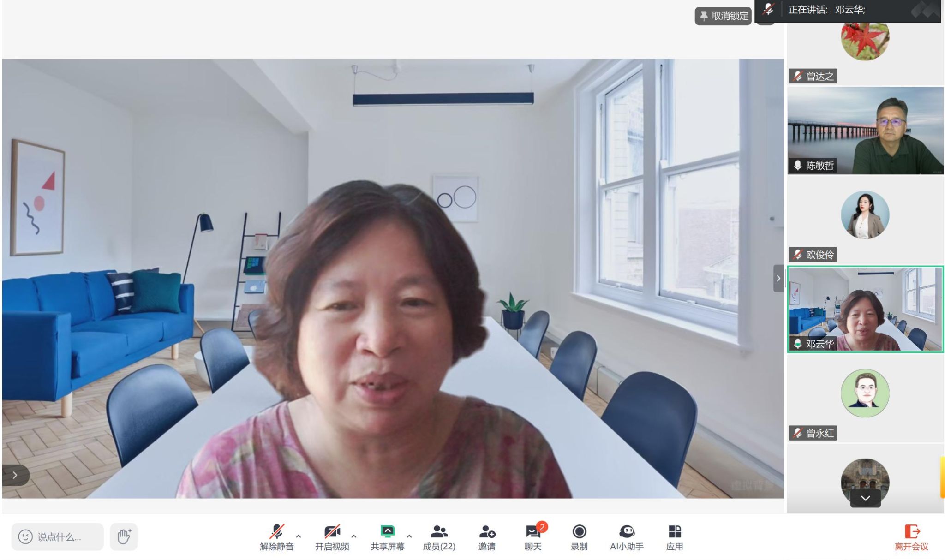Expand the panel at bottom-left of video

15,475
